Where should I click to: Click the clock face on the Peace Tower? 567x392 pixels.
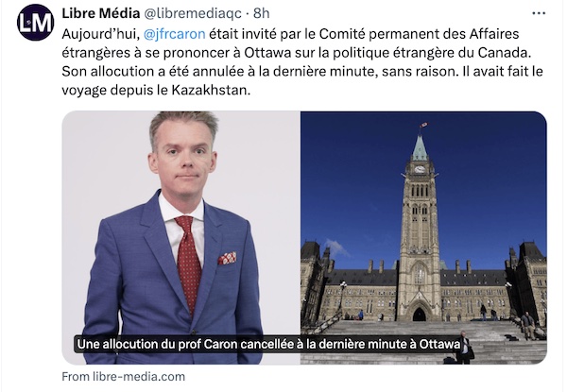[420, 169]
